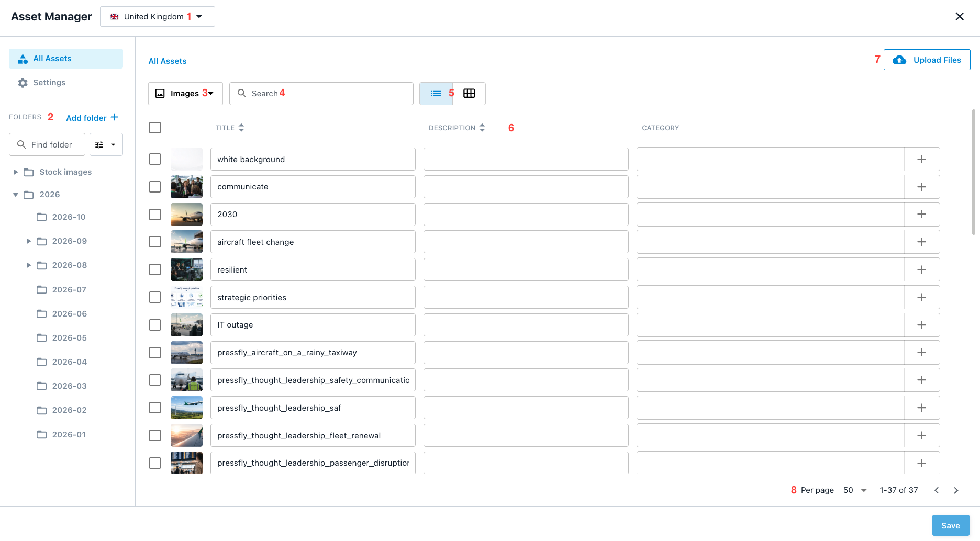
Task: Check the communicate row checkbox
Action: pyautogui.click(x=155, y=187)
